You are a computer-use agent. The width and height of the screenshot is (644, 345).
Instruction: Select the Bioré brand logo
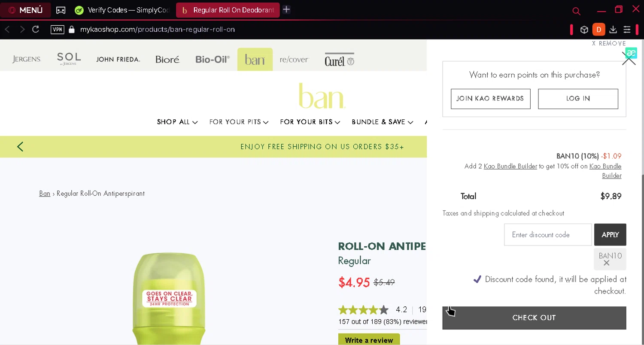(x=167, y=59)
